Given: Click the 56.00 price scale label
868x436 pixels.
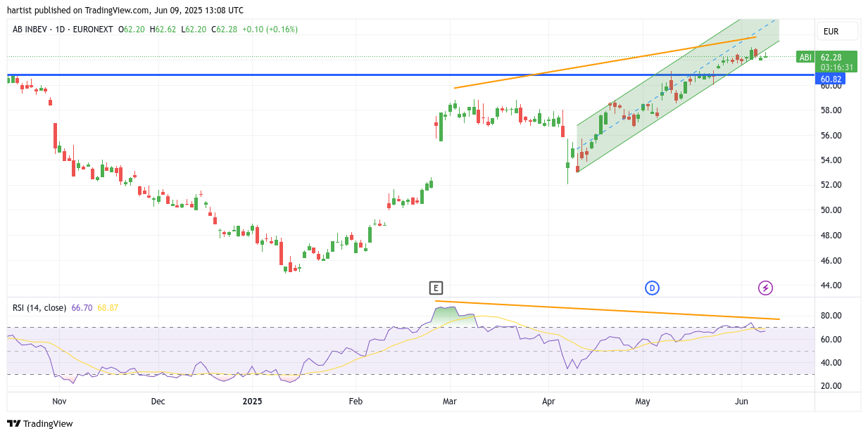Looking at the screenshot, I should tap(831, 135).
